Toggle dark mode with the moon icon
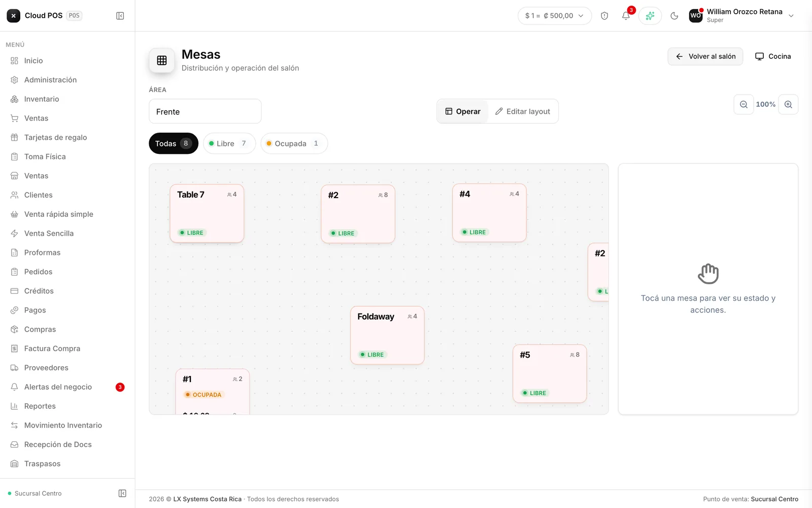 click(674, 16)
